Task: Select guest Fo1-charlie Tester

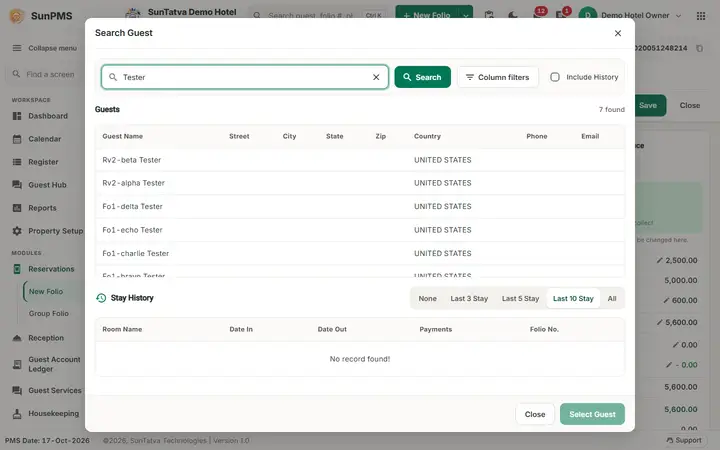Action: (x=360, y=253)
